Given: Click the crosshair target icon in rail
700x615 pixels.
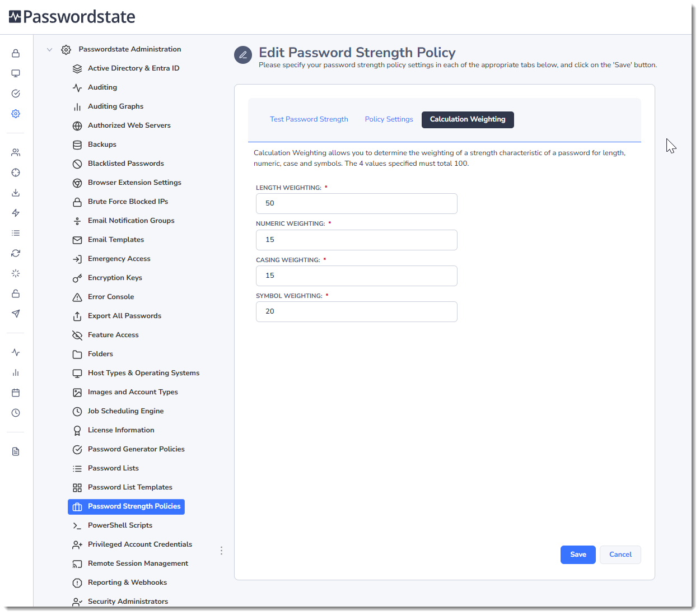Looking at the screenshot, I should pyautogui.click(x=16, y=173).
